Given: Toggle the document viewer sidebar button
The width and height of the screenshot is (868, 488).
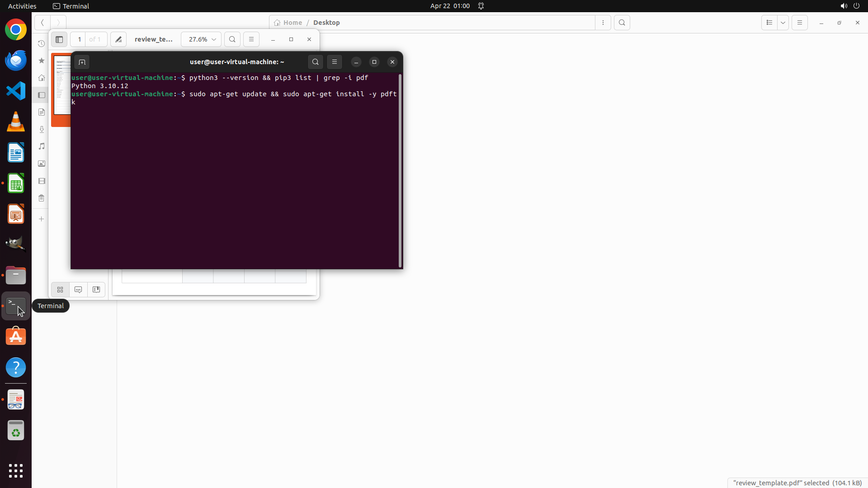Looking at the screenshot, I should tap(59, 39).
